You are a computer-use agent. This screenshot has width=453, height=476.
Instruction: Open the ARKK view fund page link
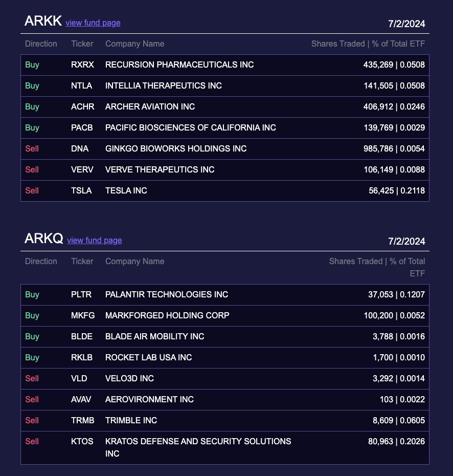pos(93,23)
